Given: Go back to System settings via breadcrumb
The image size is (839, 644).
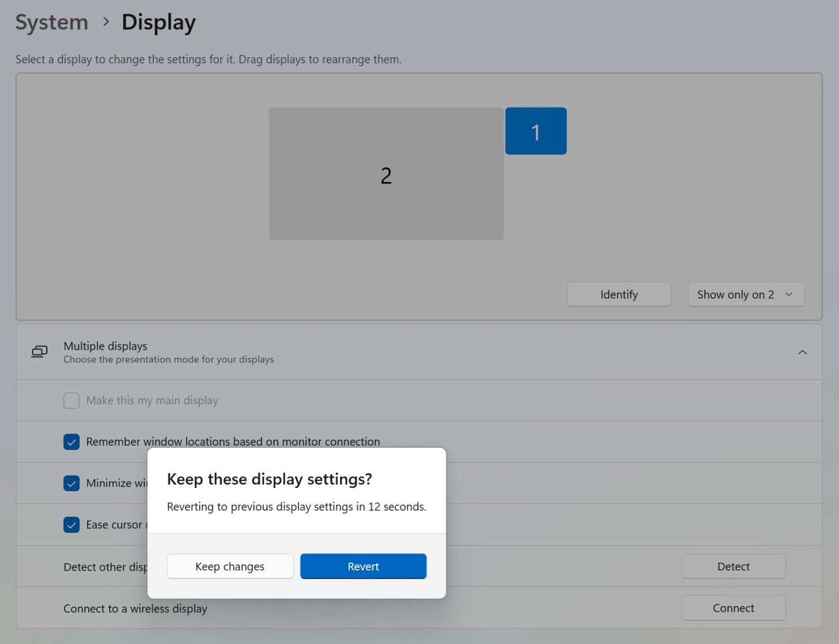Looking at the screenshot, I should tap(51, 22).
